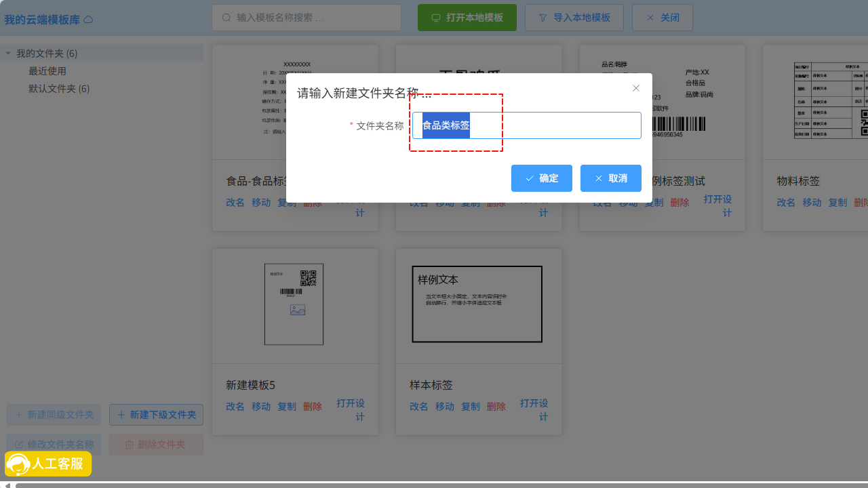
Task: Click the plus icon in 新建下级文件夹
Action: tap(121, 415)
